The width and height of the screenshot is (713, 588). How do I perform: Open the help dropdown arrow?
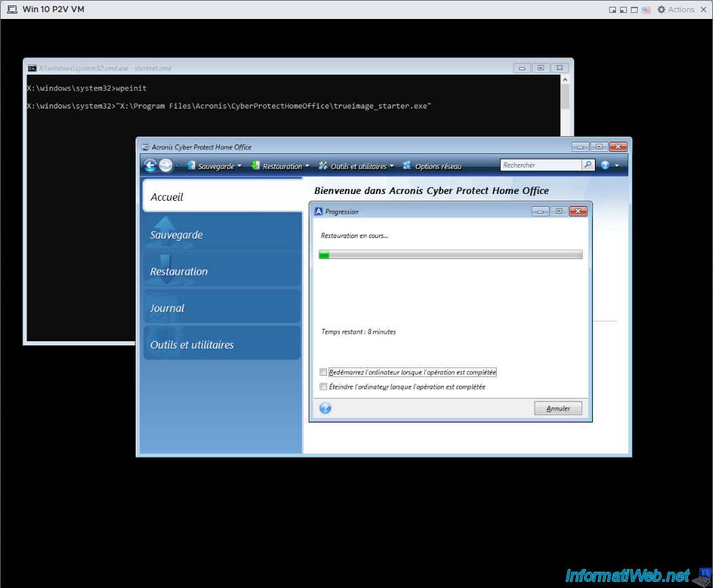pyautogui.click(x=617, y=165)
